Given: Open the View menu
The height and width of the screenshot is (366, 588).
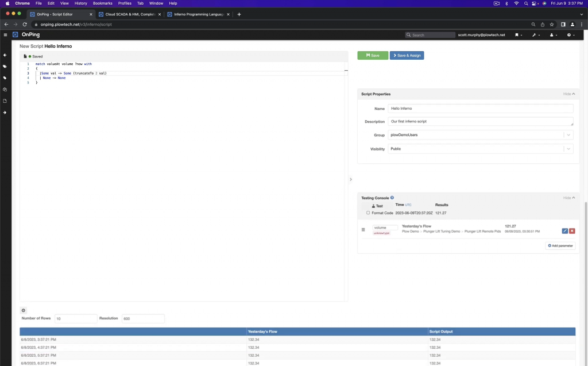Looking at the screenshot, I should pyautogui.click(x=64, y=3).
